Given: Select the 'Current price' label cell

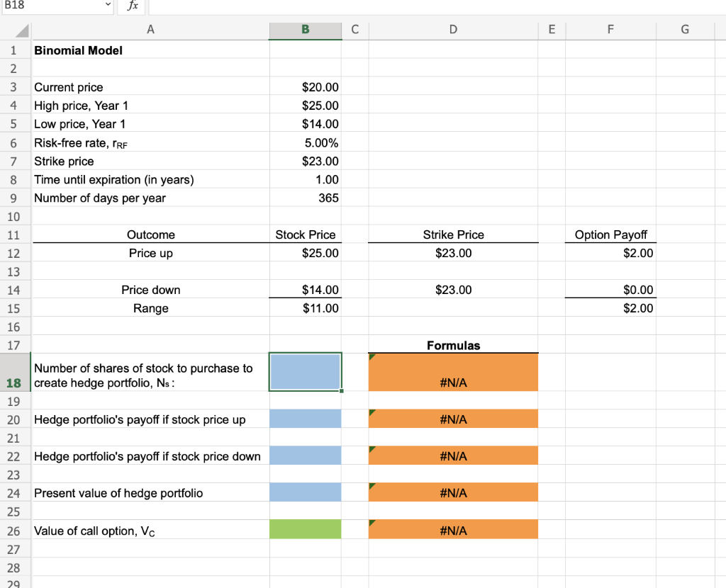Looking at the screenshot, I should [150, 87].
